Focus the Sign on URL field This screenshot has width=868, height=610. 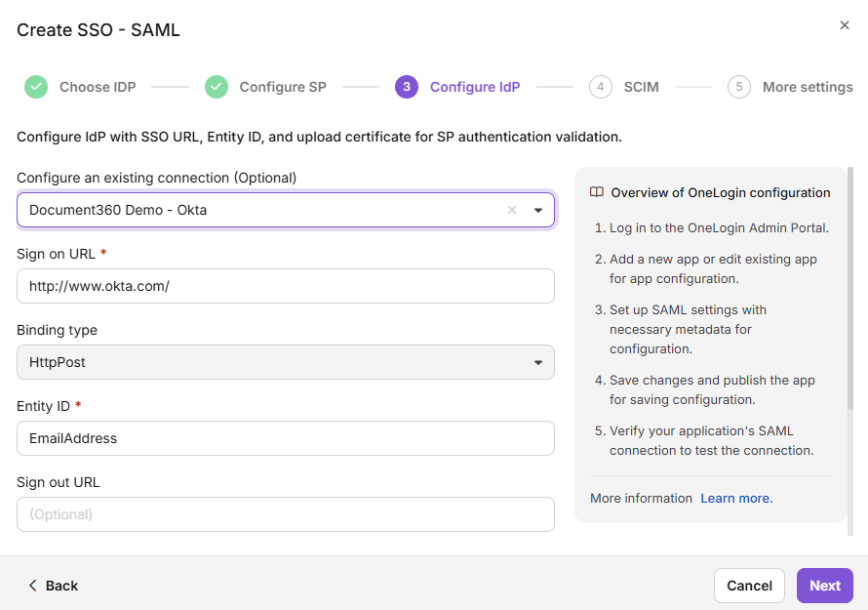click(x=286, y=286)
